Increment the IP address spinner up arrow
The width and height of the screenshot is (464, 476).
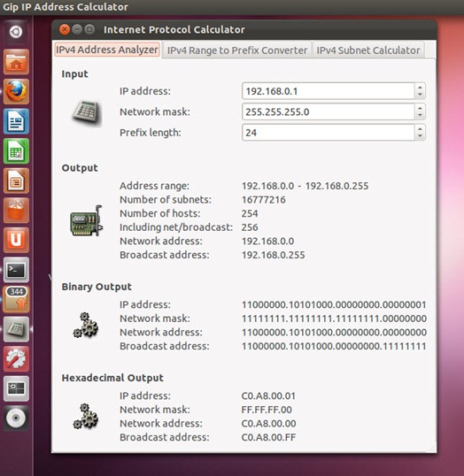[420, 88]
